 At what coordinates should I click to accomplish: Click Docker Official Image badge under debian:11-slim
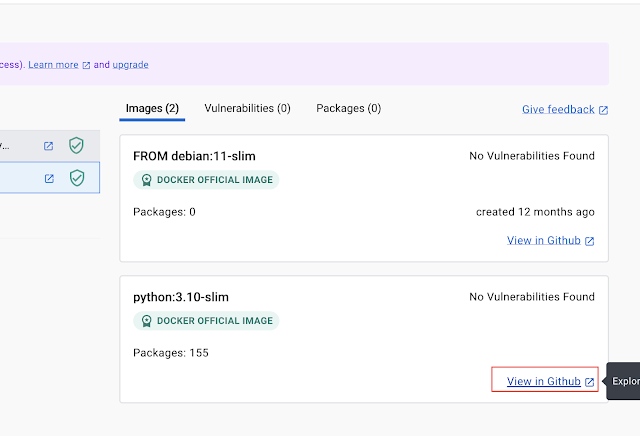(x=206, y=180)
